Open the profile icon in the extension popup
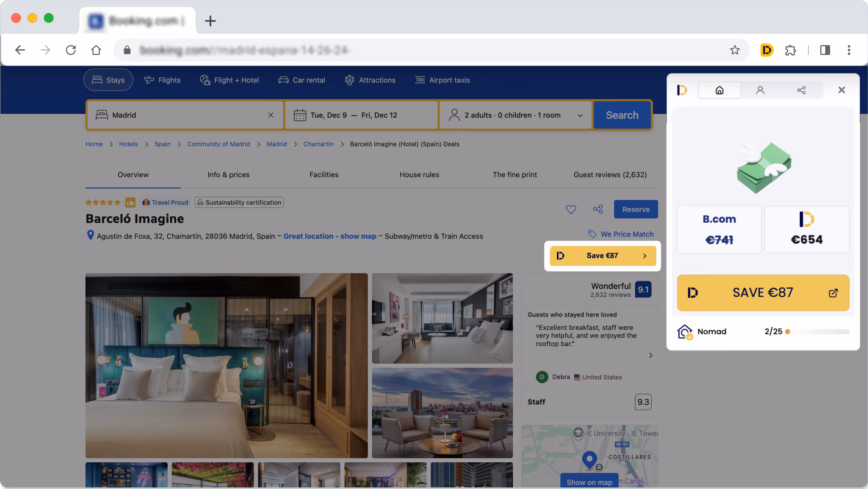The width and height of the screenshot is (868, 489). point(760,90)
